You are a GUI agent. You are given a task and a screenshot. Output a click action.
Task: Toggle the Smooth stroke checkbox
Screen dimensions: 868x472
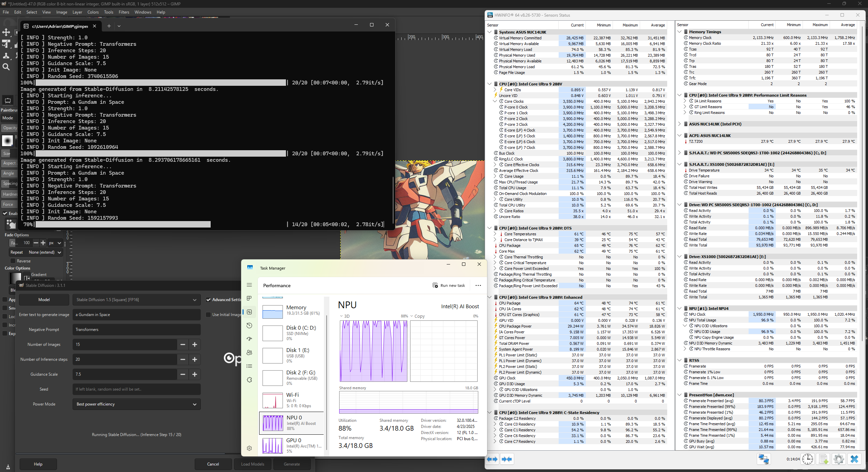(5, 308)
